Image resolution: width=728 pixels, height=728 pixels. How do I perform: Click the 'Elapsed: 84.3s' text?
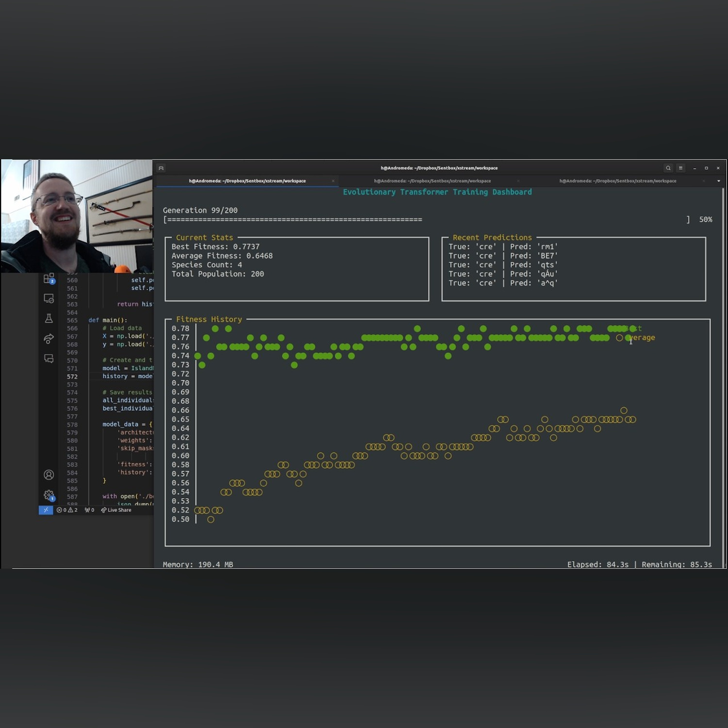pos(598,564)
